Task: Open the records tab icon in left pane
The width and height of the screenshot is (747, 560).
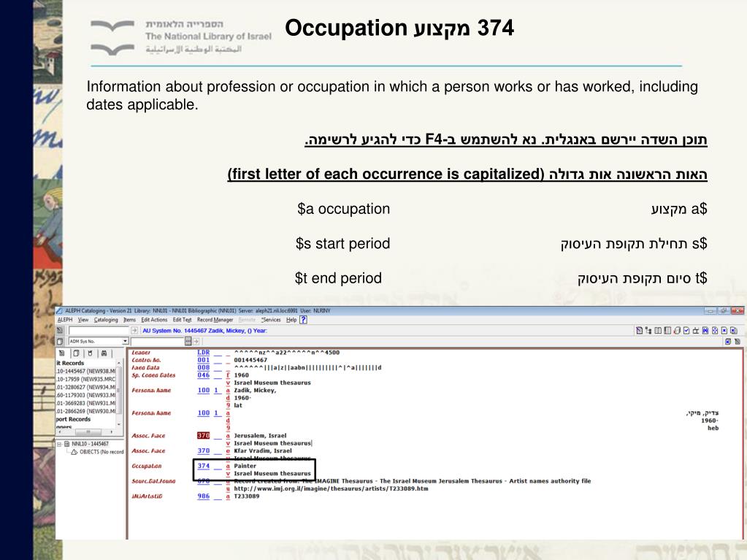Action: [61, 353]
